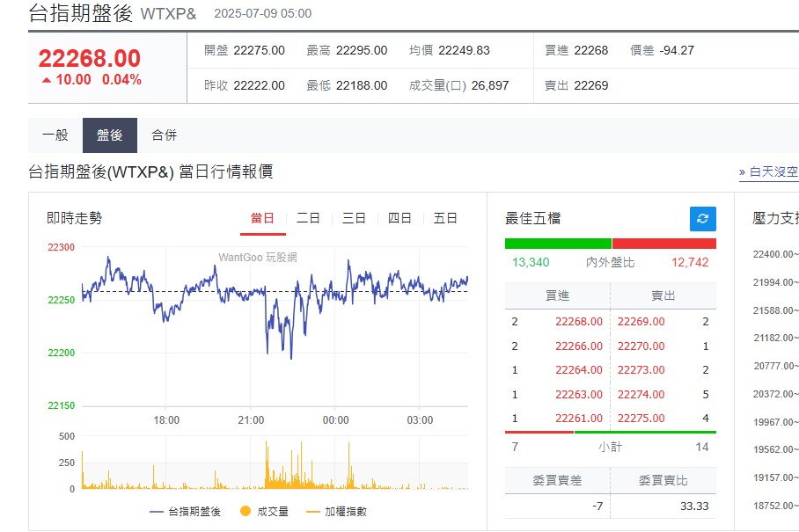Select the 盤後 session tab
This screenshot has height=532, width=799.
point(110,135)
